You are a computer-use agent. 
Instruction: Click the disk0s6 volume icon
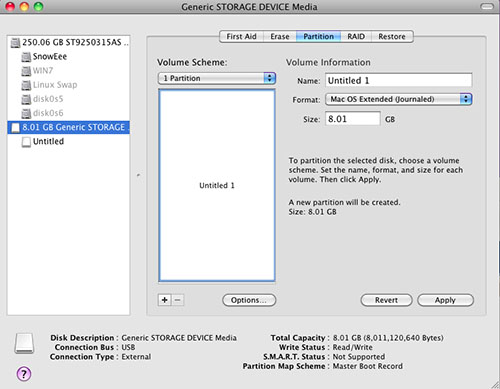[26, 113]
